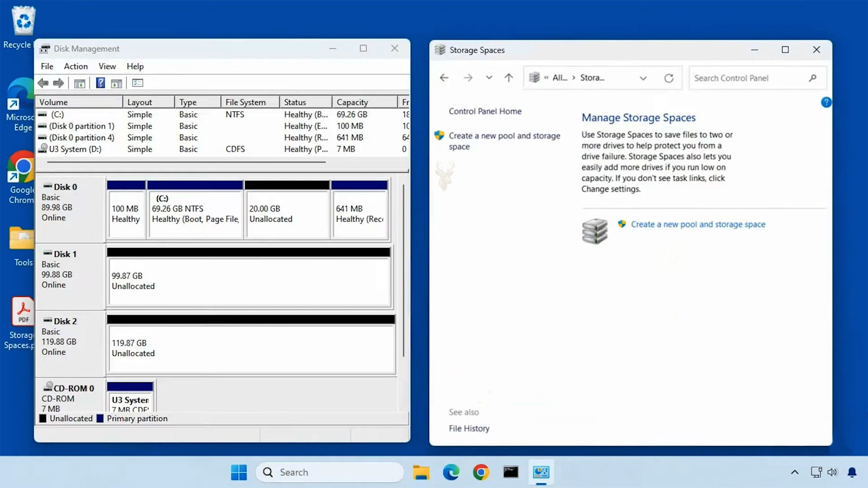Click the taskbar Search box
This screenshot has width=868, height=488.
(x=330, y=472)
